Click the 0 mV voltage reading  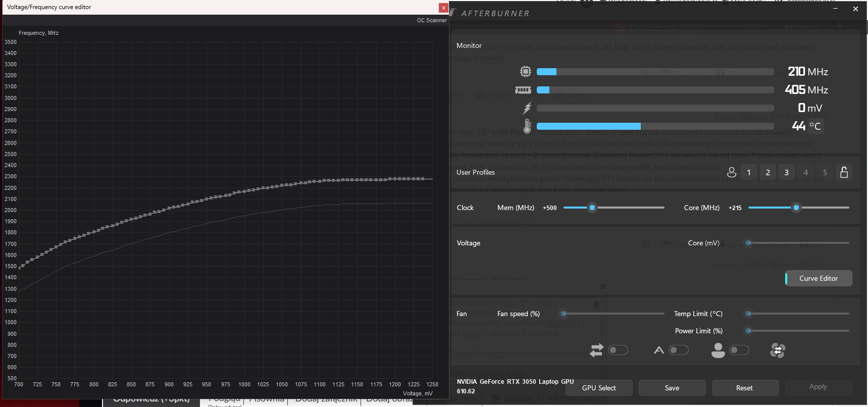810,108
